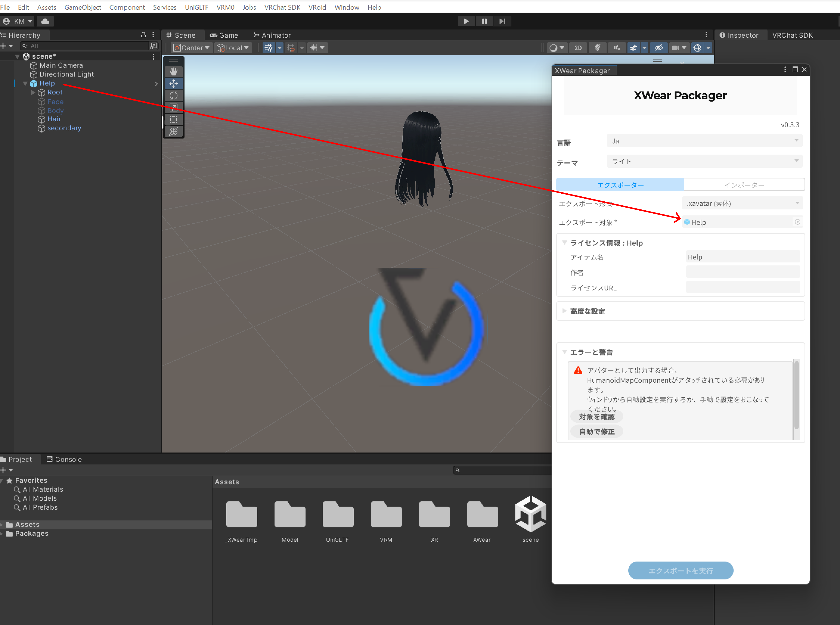Open the VRChat SDK menu
Screen dimensions: 840x625
282,7
